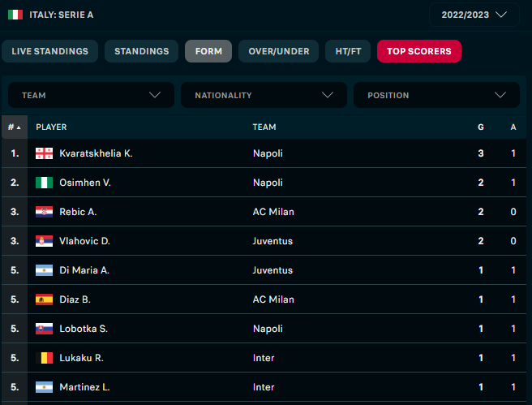
Task: Open player Vlahovic D.
Action: (x=85, y=241)
